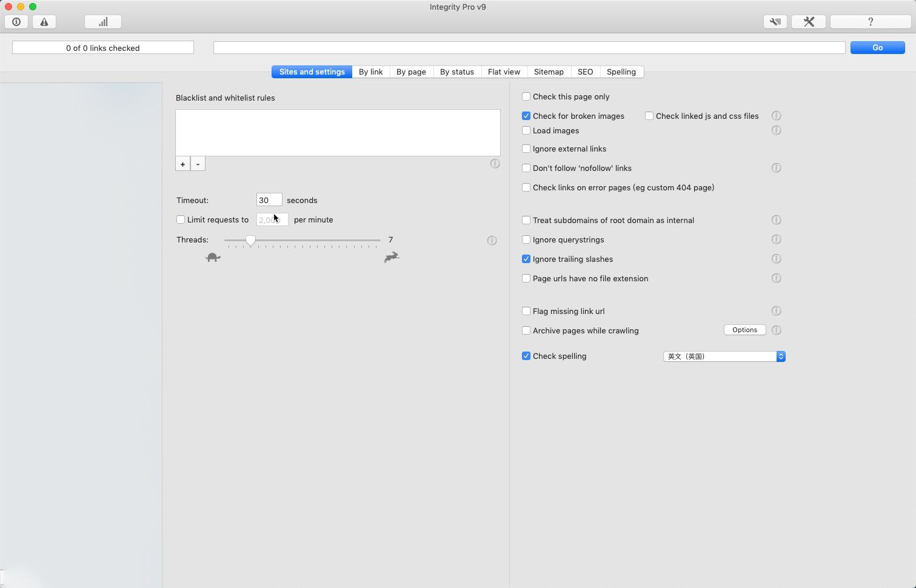Tick Page urls have no file extension
Image resolution: width=916 pixels, height=588 pixels.
pyautogui.click(x=526, y=278)
